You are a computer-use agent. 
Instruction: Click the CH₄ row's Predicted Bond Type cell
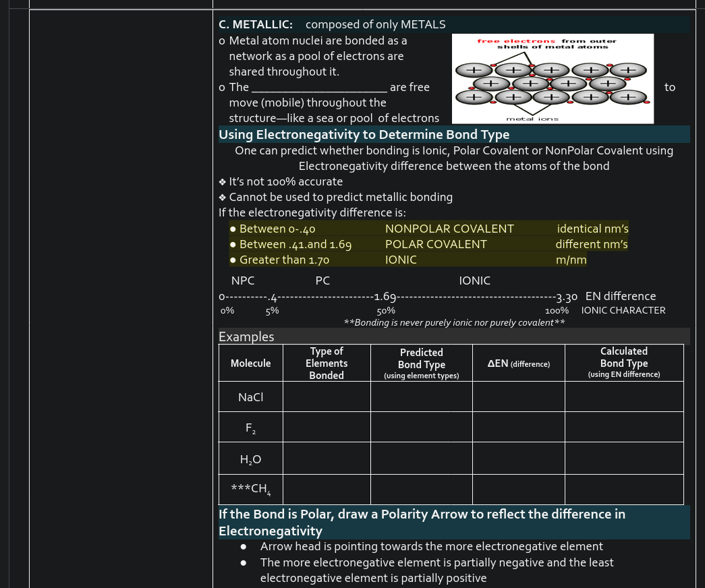421,490
